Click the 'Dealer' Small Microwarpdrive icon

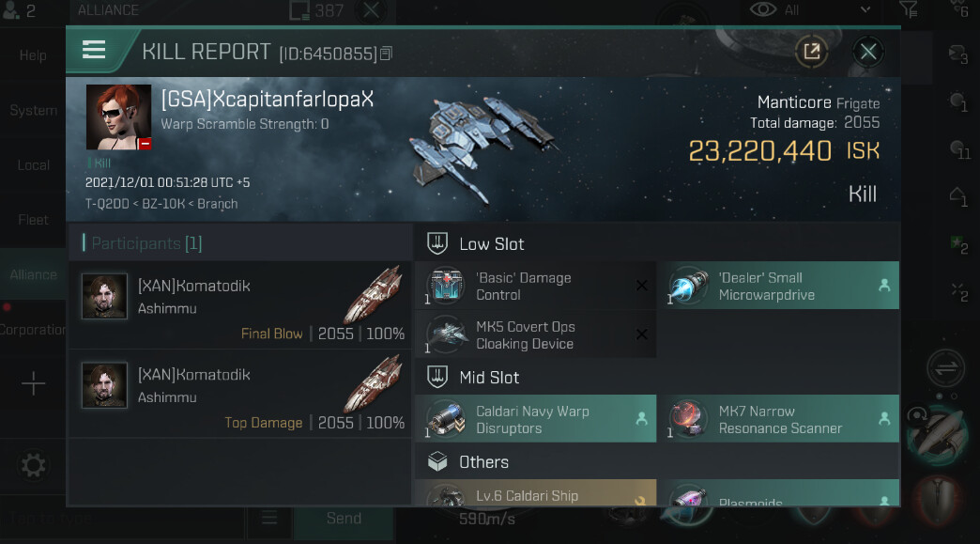689,287
